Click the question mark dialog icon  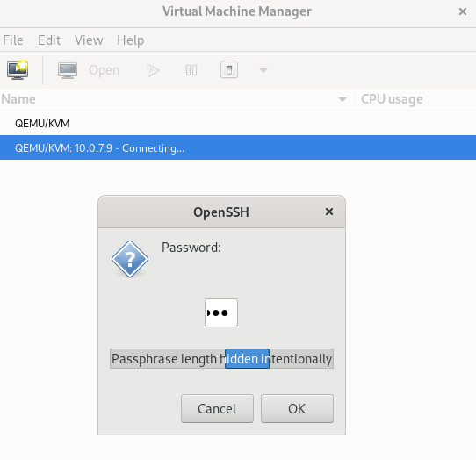(130, 259)
